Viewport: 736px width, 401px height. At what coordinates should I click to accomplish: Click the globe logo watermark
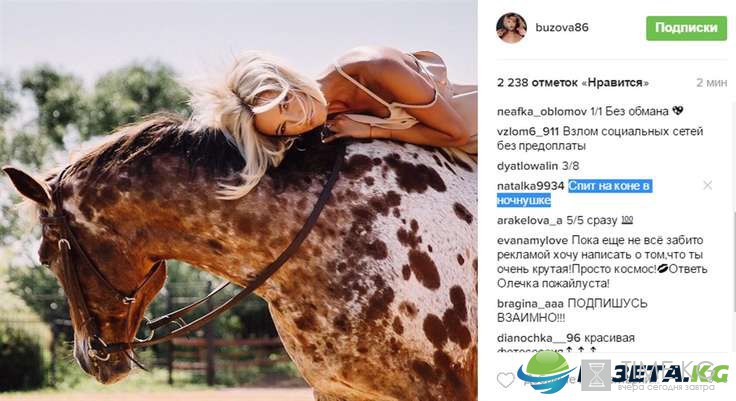point(546,372)
